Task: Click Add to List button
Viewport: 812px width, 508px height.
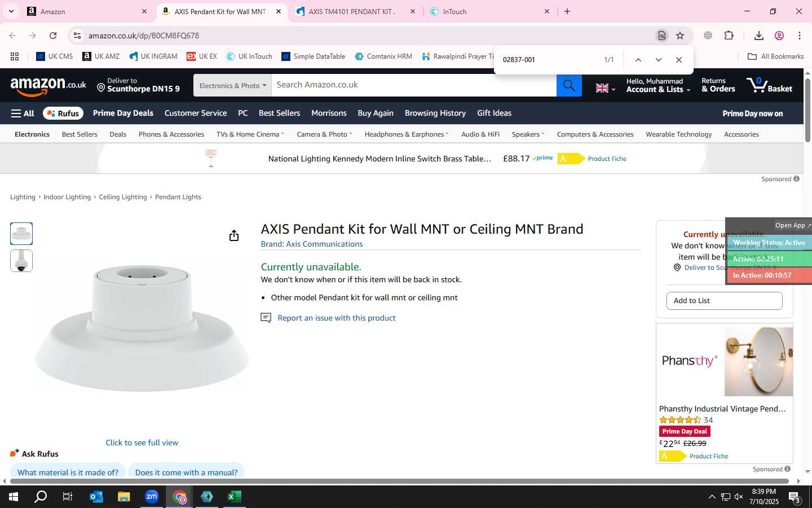Action: point(724,301)
